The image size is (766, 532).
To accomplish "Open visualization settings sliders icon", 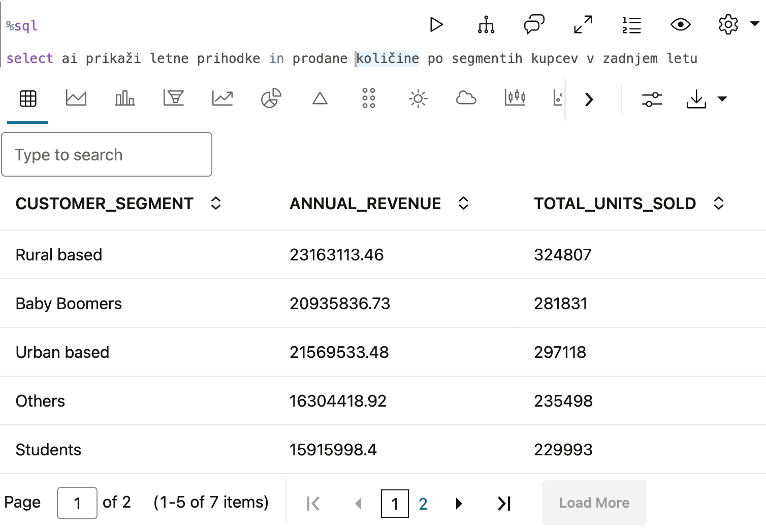I will pos(652,99).
